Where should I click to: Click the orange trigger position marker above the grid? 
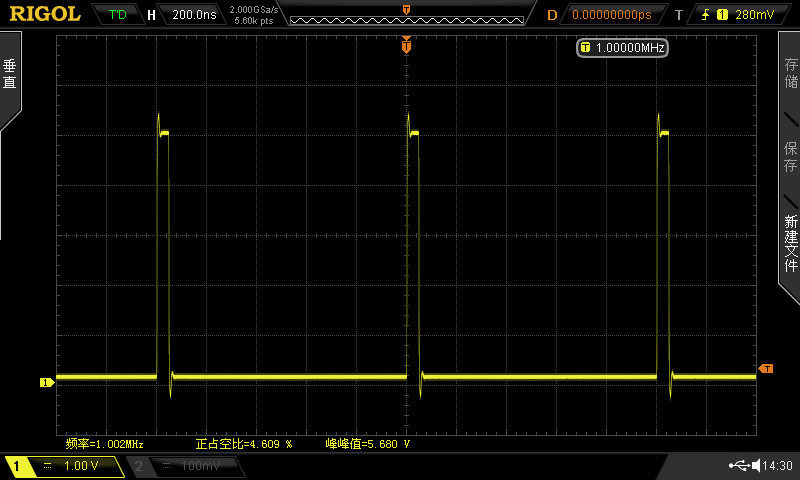click(x=406, y=46)
